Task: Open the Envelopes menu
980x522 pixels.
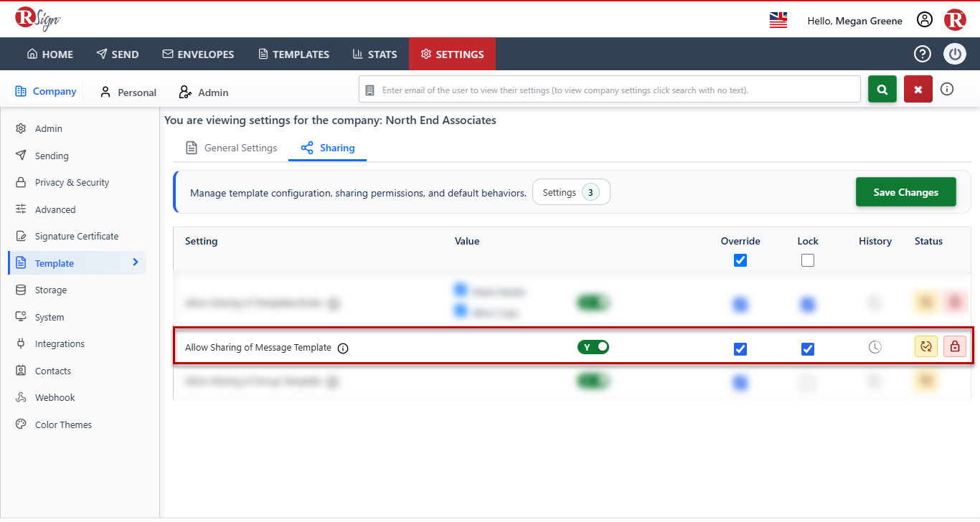Action: (x=198, y=54)
